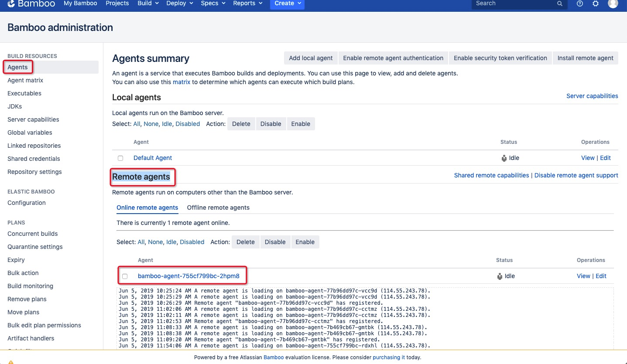
Task: Open Move plans in sidebar
Action: [x=24, y=312]
